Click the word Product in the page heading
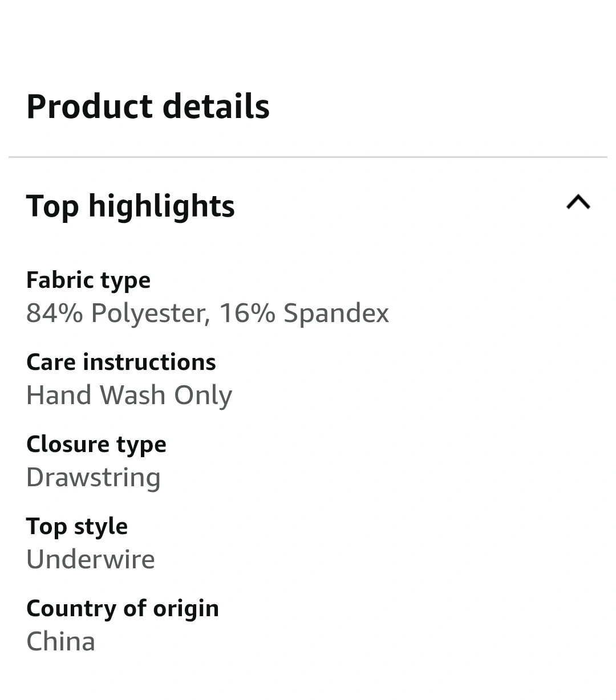616x700 pixels. [89, 107]
